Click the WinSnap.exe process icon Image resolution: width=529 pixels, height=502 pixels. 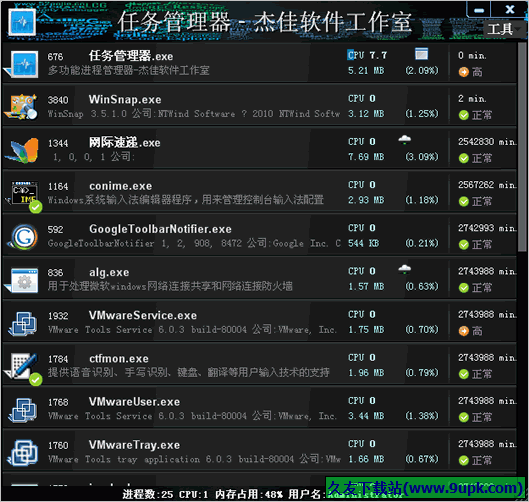pos(21,106)
